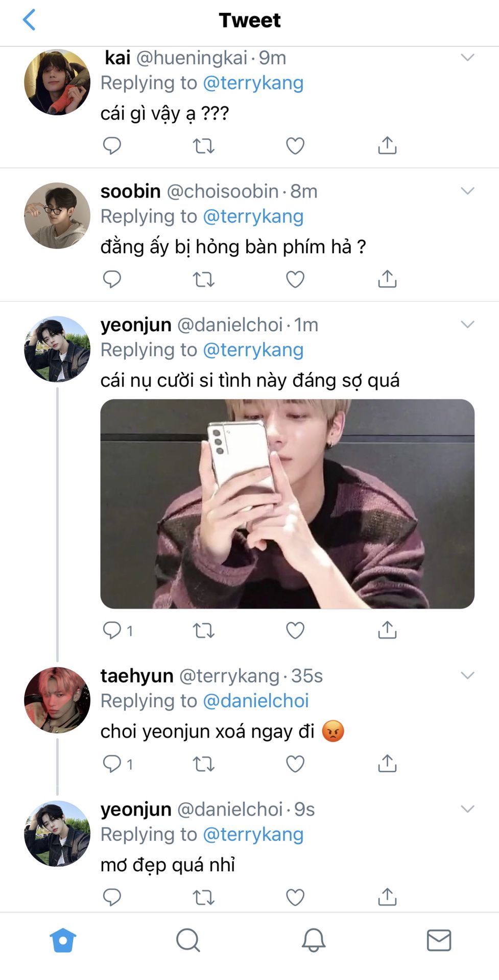Open the chevron menu on kai's tweet
This screenshot has width=499, height=980.
pyautogui.click(x=467, y=57)
